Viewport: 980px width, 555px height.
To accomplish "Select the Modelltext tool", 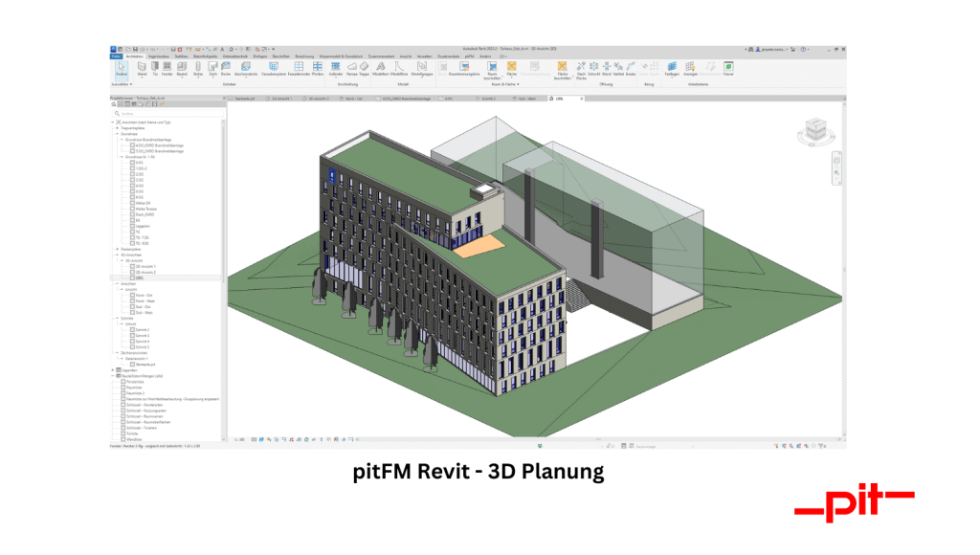I will [381, 69].
